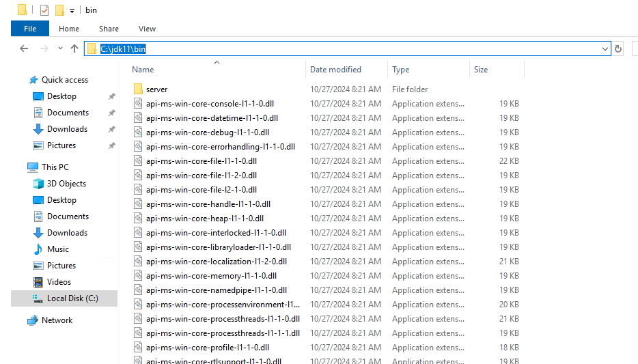Click File folder type of server
Screen dimensions: 638x364
coord(410,89)
